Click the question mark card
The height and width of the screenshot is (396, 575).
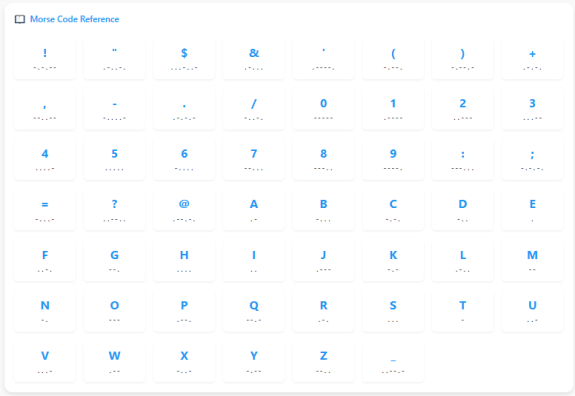click(114, 209)
